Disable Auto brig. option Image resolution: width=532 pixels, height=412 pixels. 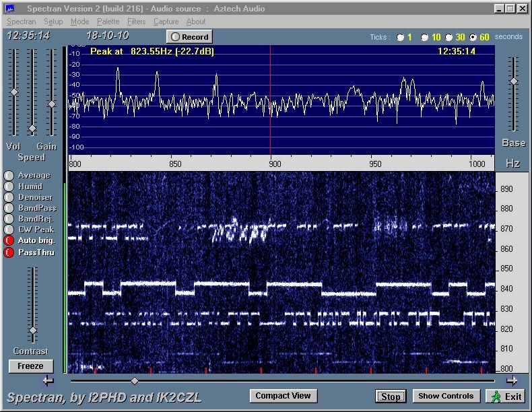click(x=9, y=240)
